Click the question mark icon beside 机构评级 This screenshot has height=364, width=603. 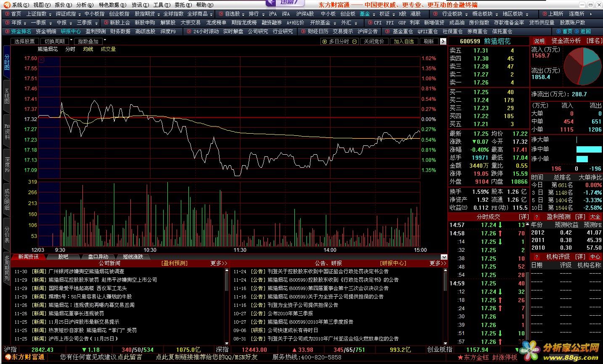point(537,257)
